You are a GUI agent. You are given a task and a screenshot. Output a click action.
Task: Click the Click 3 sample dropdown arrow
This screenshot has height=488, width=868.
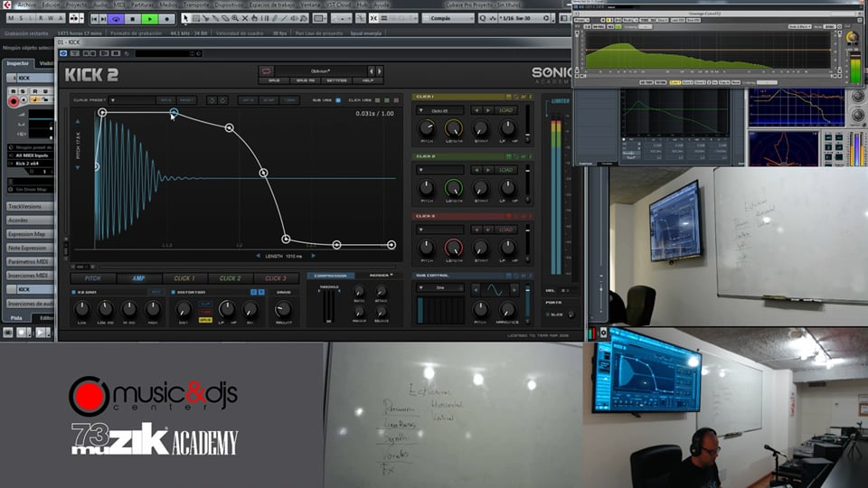pos(420,230)
